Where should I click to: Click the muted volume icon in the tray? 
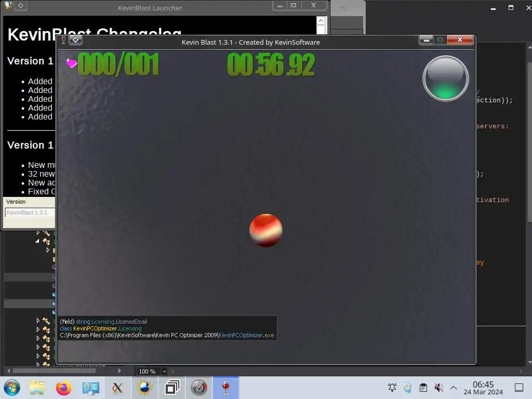[x=438, y=388]
